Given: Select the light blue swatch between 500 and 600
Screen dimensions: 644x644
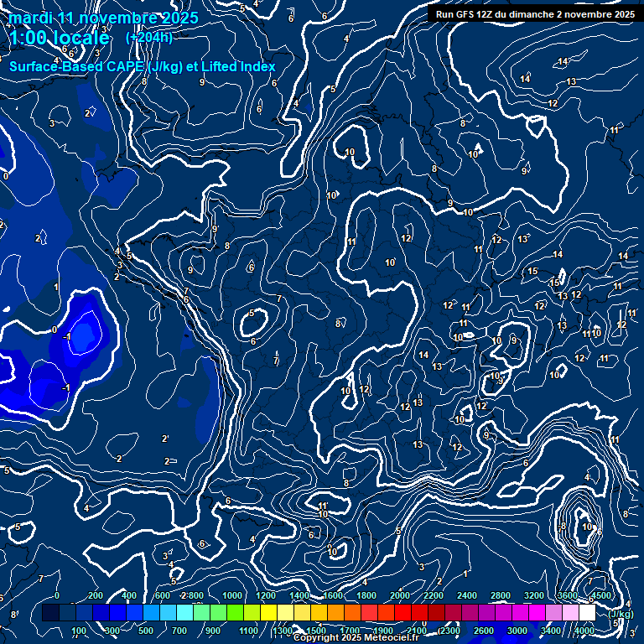Looking at the screenshot, I should (152, 612).
